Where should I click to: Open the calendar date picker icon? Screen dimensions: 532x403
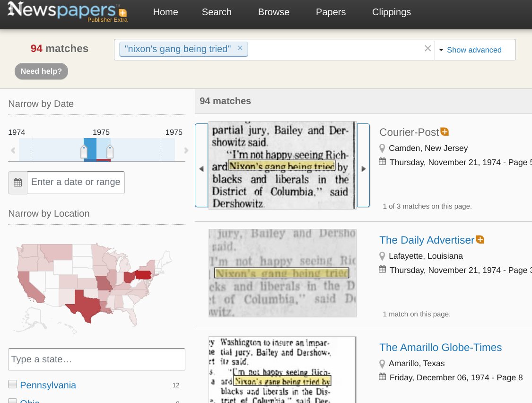point(17,183)
